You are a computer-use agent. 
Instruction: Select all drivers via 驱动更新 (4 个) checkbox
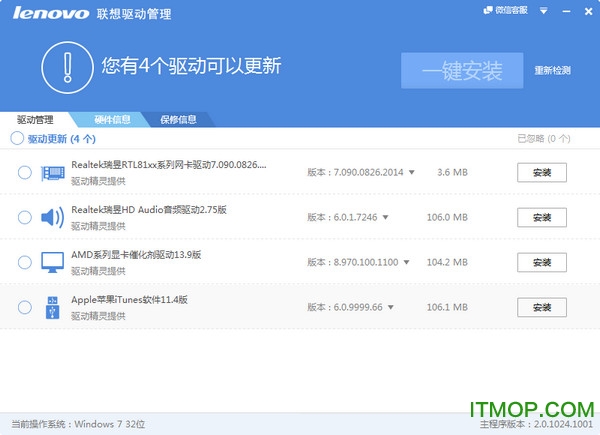click(x=17, y=138)
